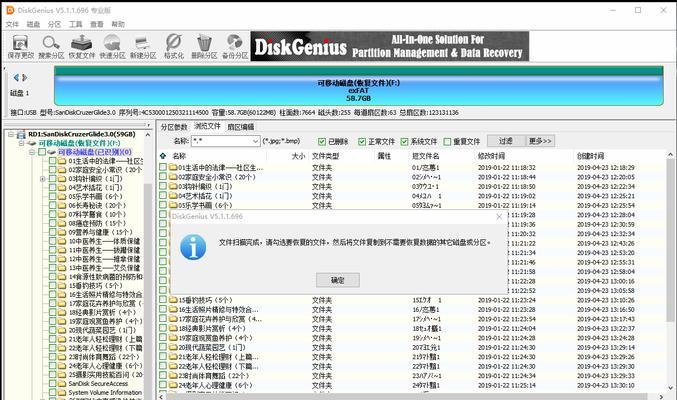Viewport: 677px width, 400px height.
Task: Open the 分区 (Partition) menu
Action: (x=54, y=24)
